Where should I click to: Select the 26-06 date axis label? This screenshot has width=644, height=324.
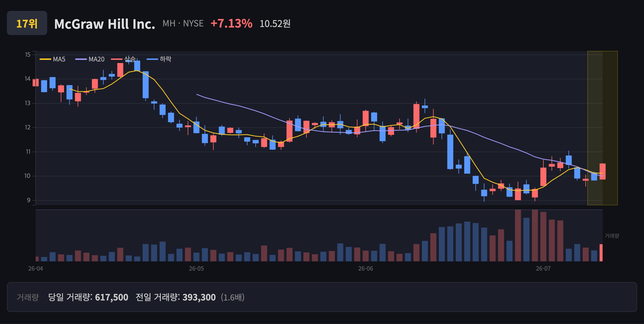coord(366,268)
